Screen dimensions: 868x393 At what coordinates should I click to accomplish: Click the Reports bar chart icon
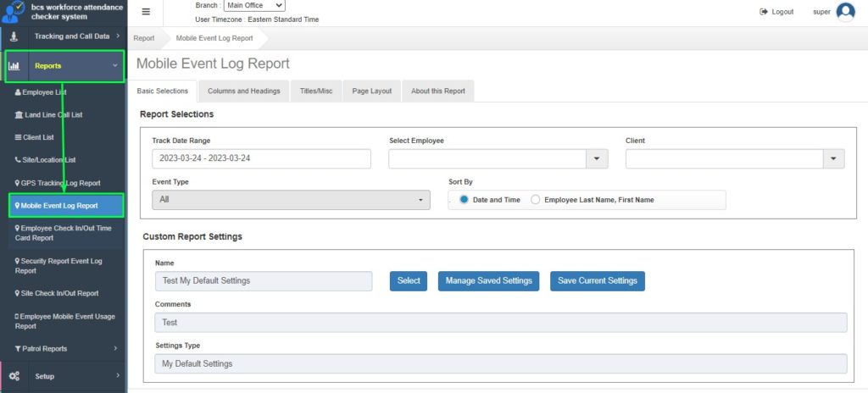[x=14, y=65]
